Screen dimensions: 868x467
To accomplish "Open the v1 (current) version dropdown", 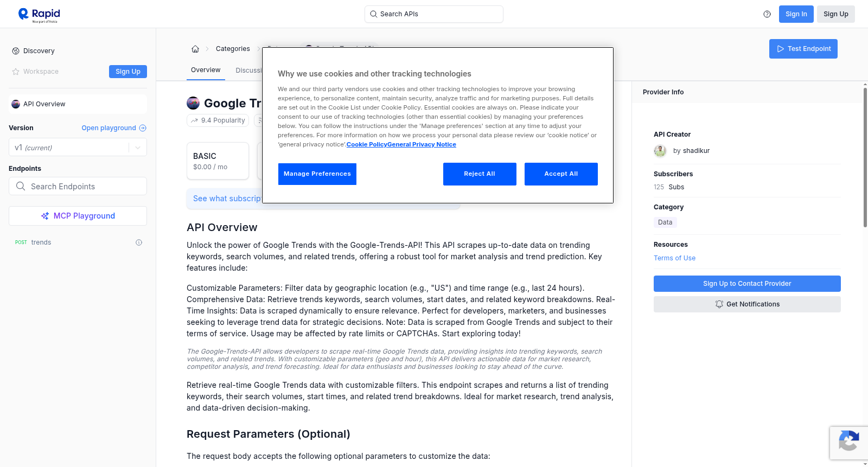I will pos(78,148).
